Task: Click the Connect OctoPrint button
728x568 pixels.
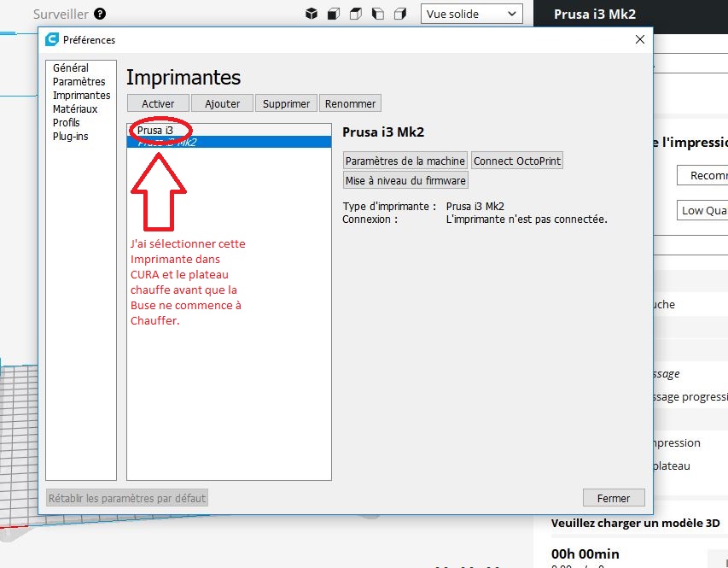Action: tap(516, 161)
